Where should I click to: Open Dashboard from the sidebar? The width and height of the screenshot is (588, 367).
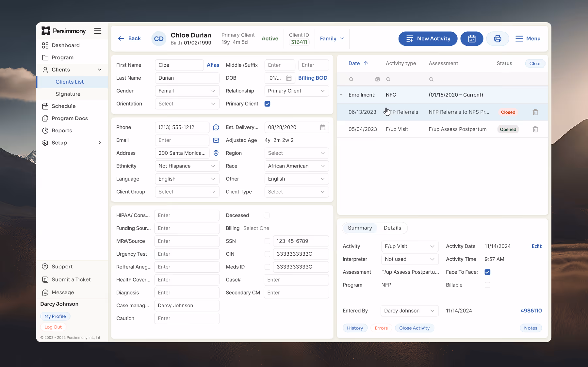[65, 45]
